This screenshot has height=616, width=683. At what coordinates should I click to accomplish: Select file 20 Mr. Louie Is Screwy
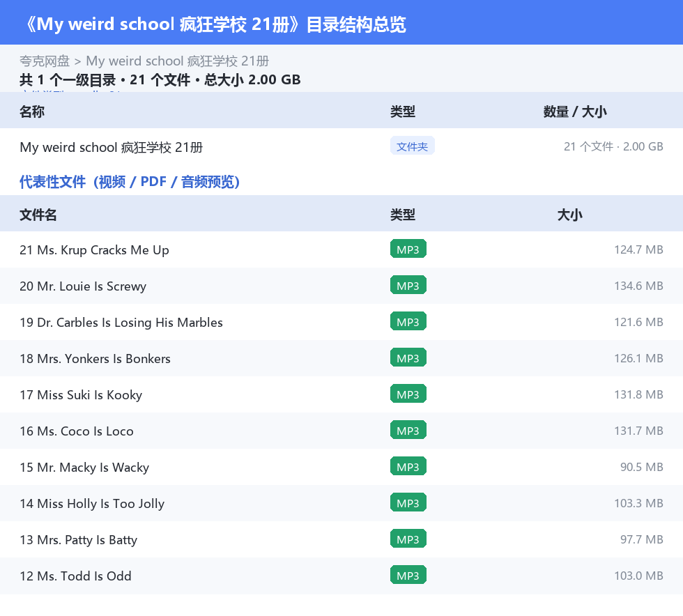point(341,286)
